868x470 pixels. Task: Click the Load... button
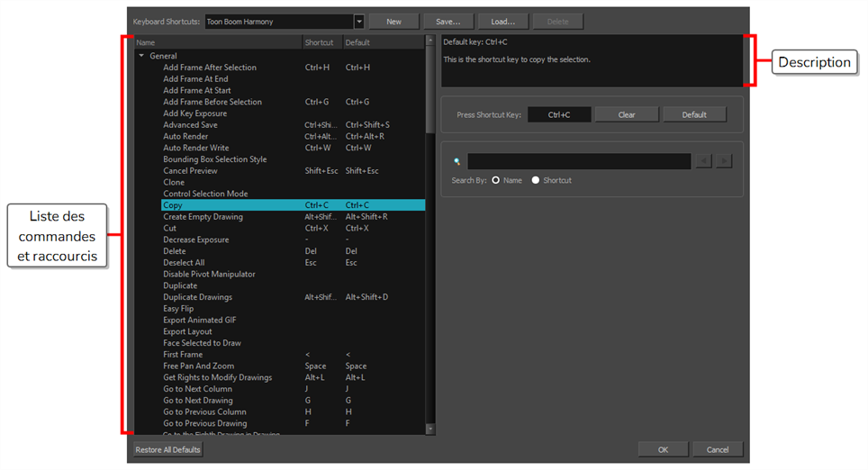point(502,22)
